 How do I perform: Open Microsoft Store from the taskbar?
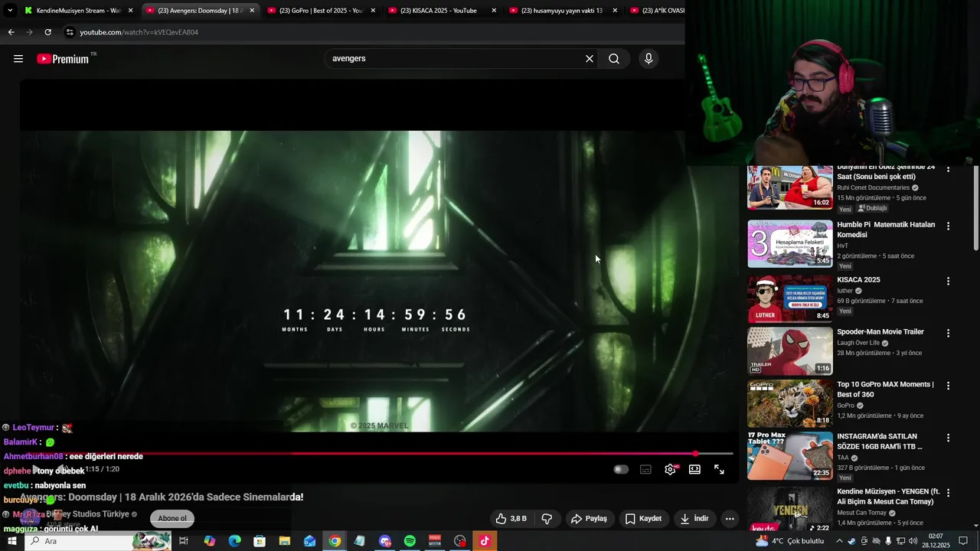(260, 541)
